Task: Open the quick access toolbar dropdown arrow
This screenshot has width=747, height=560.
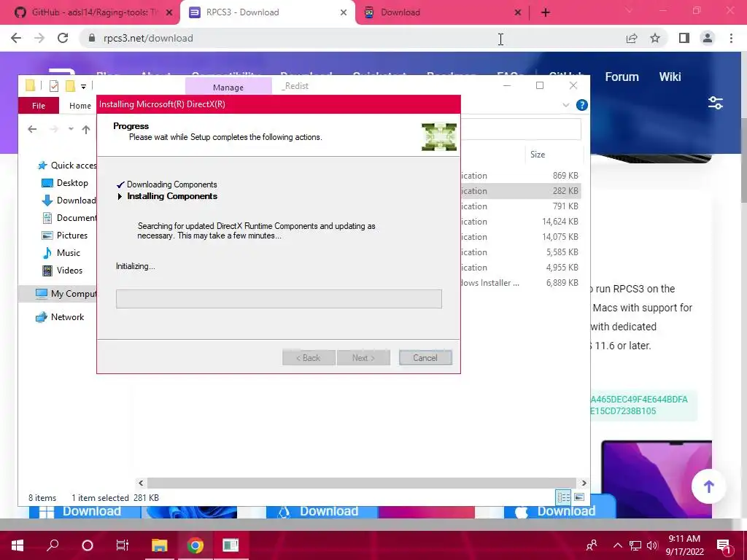Action: coord(83,87)
